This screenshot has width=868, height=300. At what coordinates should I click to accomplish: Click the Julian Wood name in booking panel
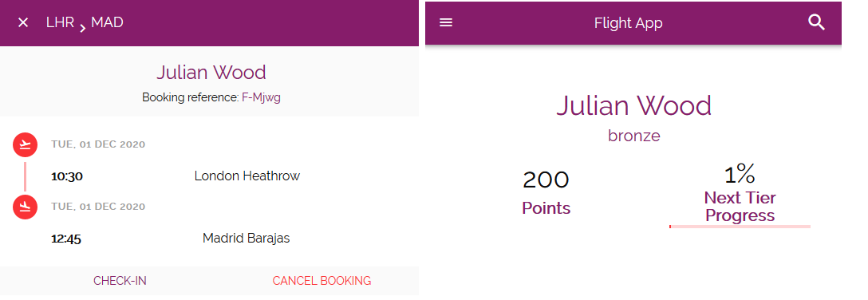click(211, 73)
